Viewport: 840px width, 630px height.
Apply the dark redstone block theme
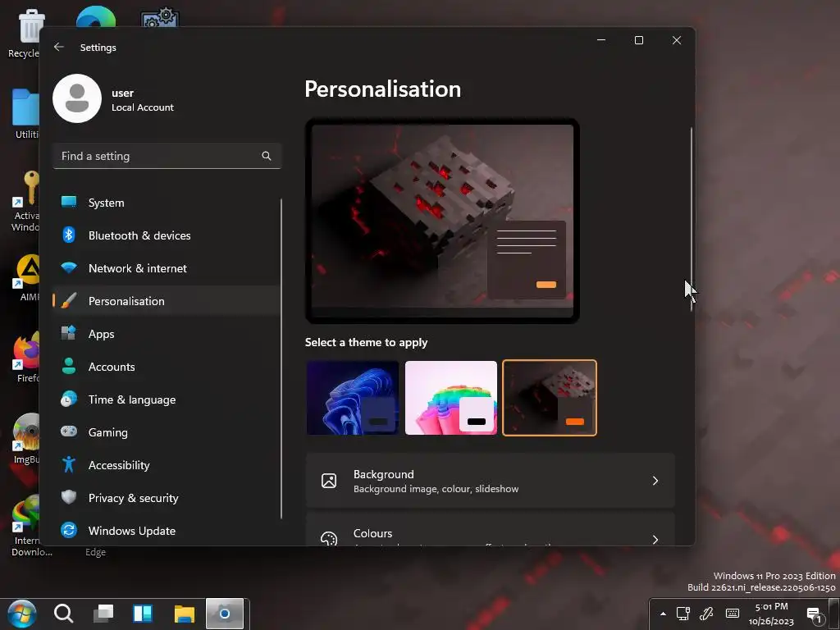point(550,398)
